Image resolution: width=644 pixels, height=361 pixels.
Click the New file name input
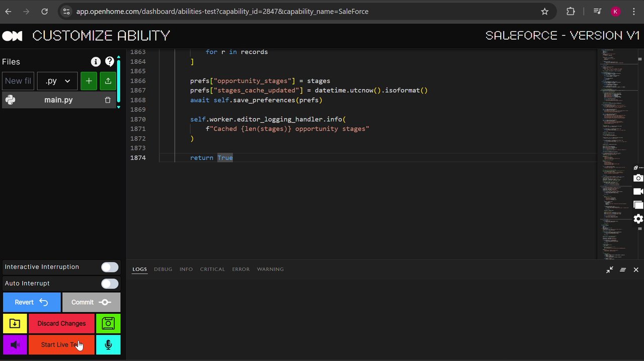click(x=18, y=81)
